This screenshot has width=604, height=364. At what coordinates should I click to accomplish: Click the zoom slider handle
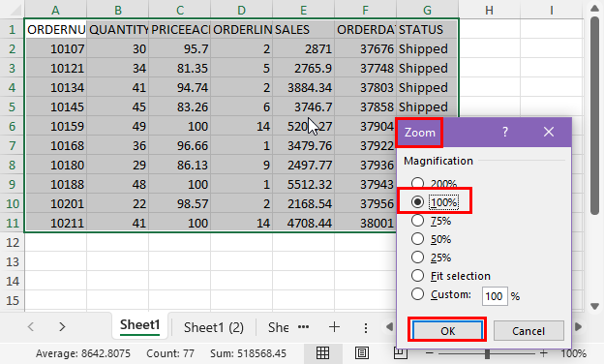[x=487, y=353]
